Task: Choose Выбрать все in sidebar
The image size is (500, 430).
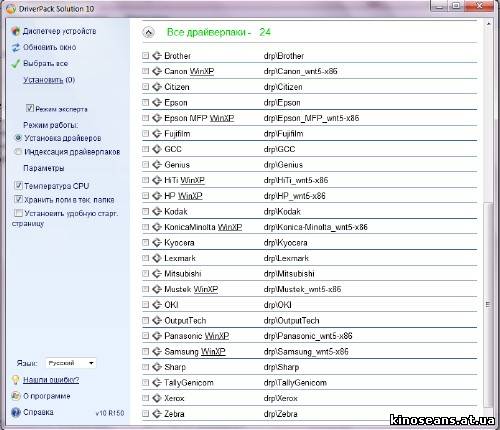Action: click(45, 63)
